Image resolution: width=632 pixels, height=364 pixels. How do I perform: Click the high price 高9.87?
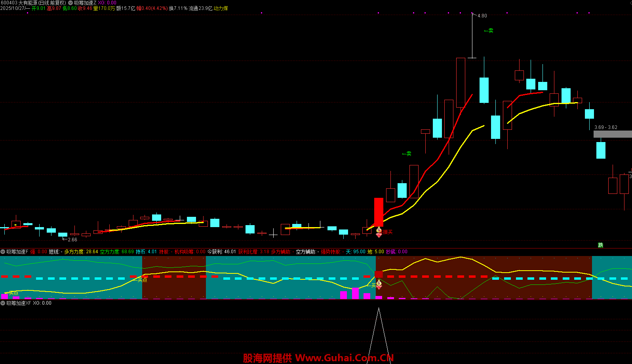tap(54, 8)
